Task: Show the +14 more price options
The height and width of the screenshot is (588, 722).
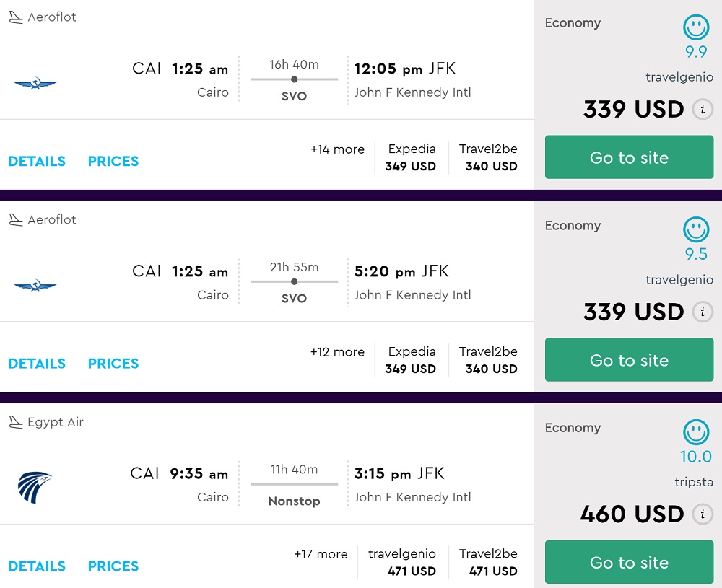Action: click(337, 149)
